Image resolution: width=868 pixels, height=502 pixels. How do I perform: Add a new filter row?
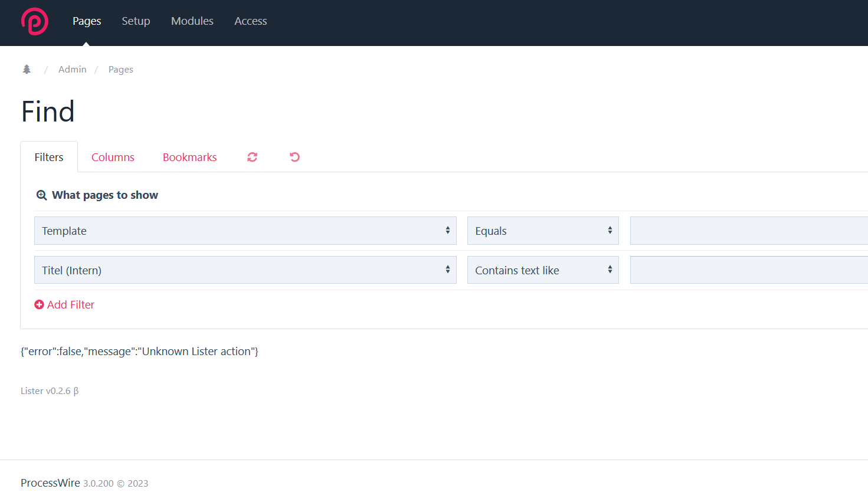click(65, 305)
